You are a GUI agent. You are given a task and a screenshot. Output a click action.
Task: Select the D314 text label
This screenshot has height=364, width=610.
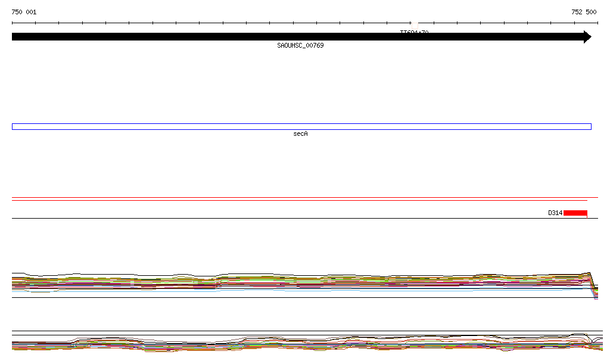tap(555, 213)
